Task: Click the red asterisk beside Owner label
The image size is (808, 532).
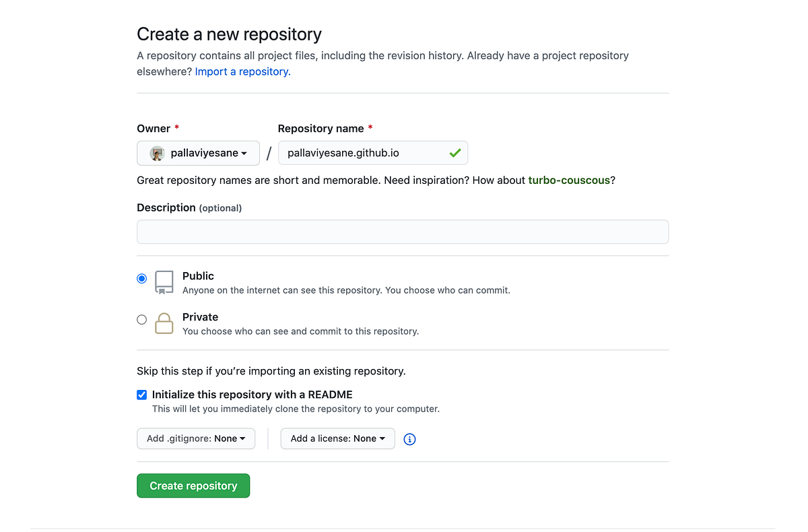Action: (176, 127)
